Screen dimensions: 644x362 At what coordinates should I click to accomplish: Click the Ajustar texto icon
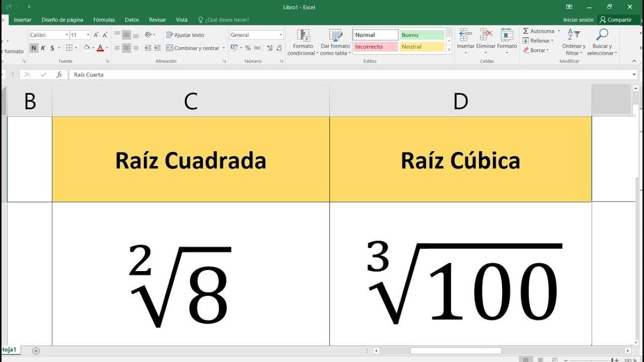coord(170,35)
